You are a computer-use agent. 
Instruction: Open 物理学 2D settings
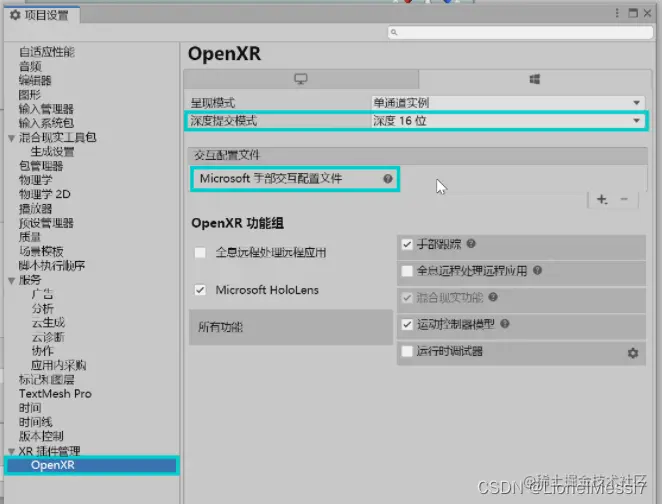[44, 194]
